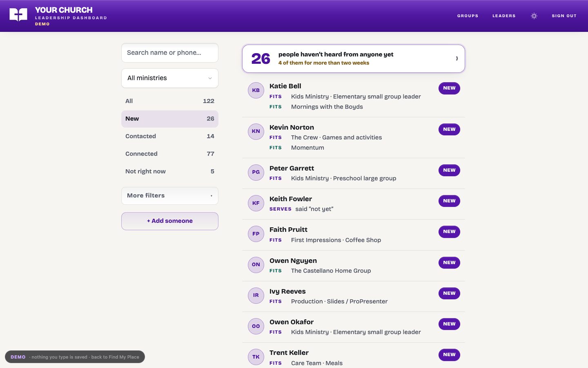Click the + Add someone button
The image size is (588, 368).
170,221
